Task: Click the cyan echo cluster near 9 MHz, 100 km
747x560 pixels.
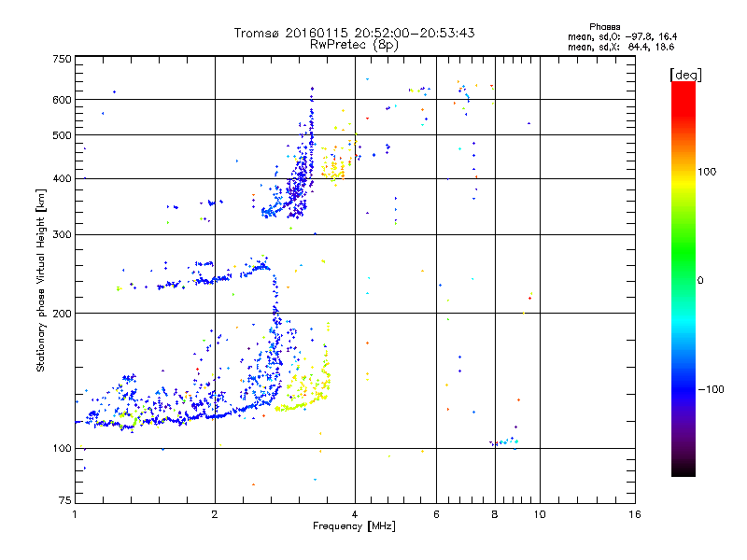Action: [509, 441]
